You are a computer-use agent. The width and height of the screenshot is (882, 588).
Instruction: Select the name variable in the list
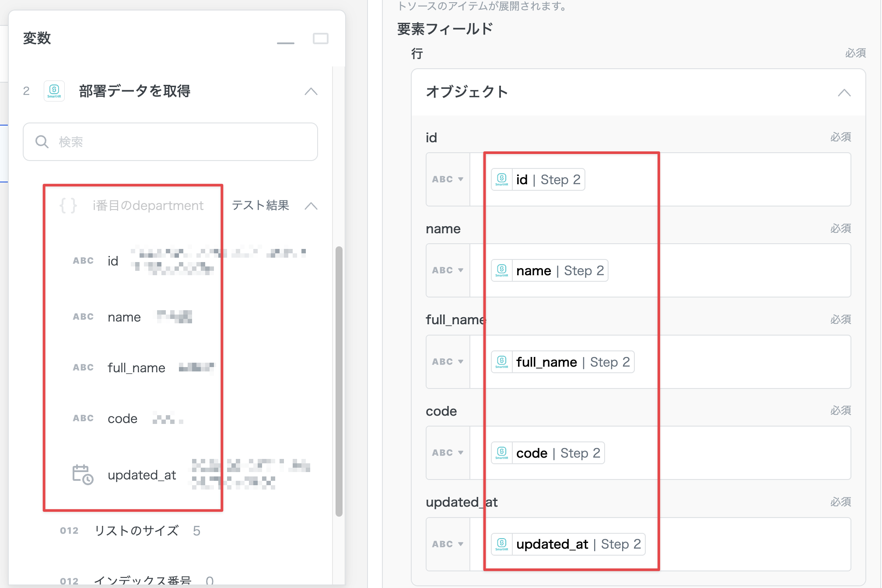(x=124, y=317)
